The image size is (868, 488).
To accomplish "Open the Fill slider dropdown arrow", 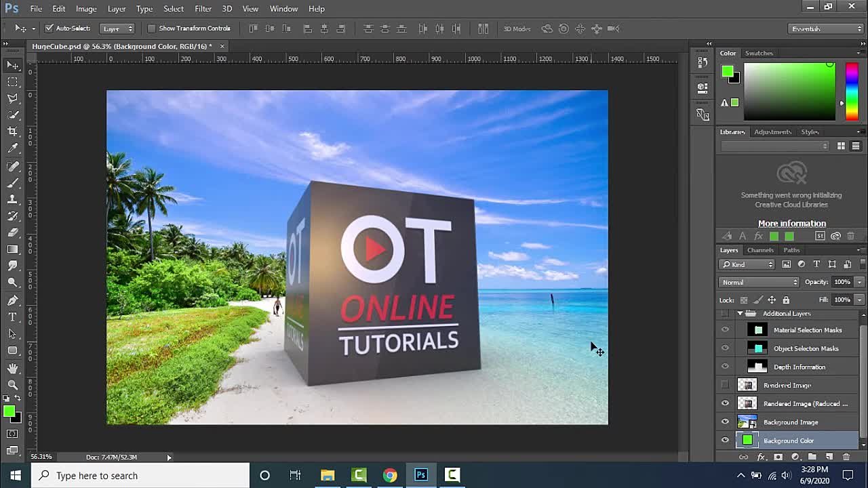I will (x=860, y=300).
